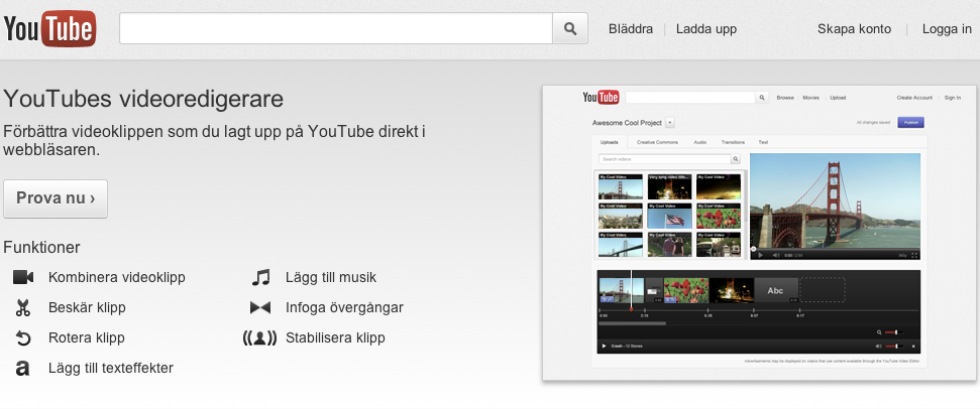Focus the YouTube search field
The height and width of the screenshot is (409, 980).
pyautogui.click(x=336, y=28)
